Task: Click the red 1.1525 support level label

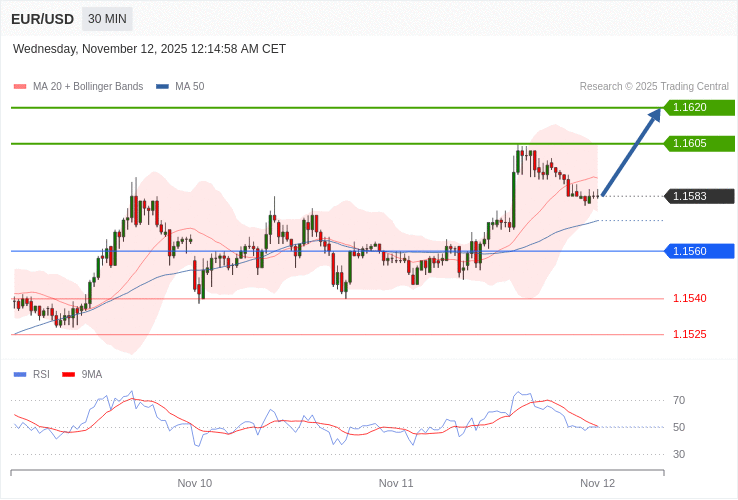Action: coord(689,334)
